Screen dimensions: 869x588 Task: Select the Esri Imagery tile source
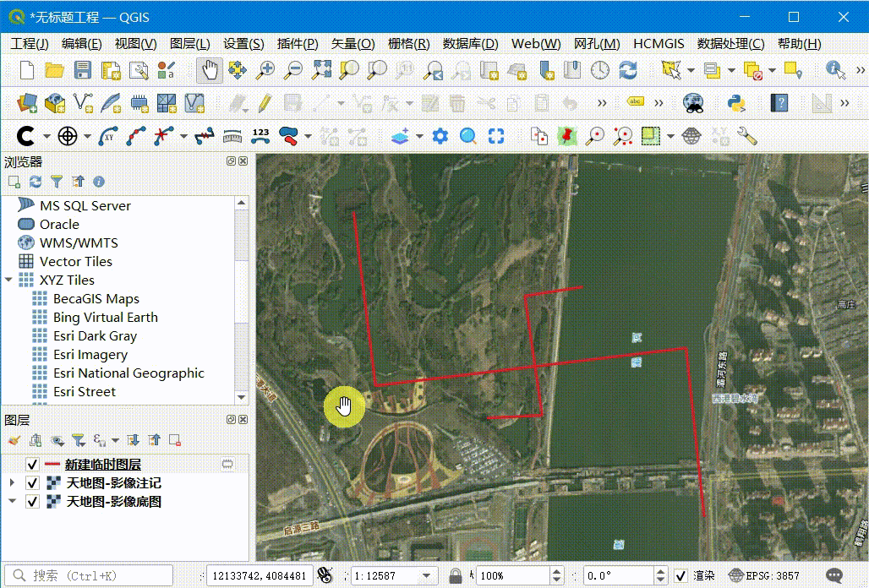[90, 354]
